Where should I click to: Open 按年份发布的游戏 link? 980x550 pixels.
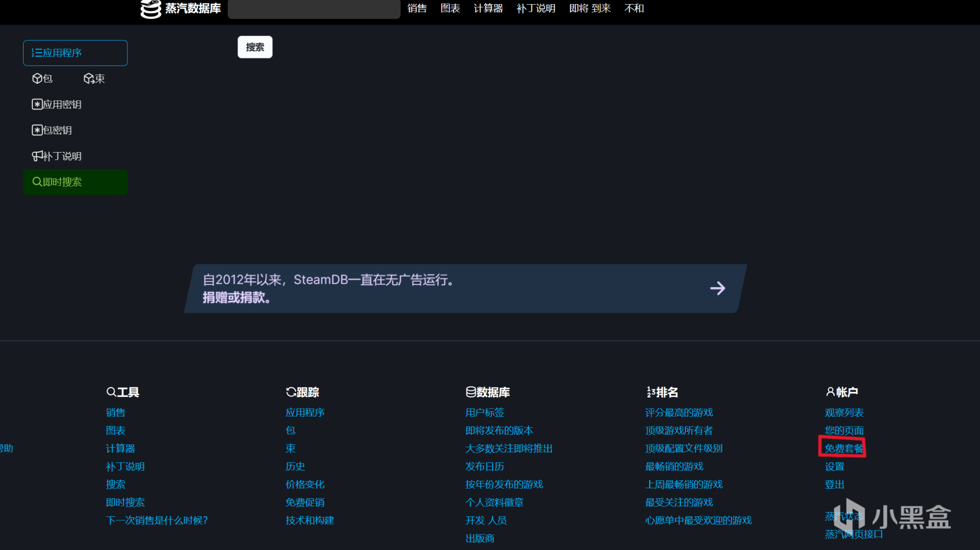[x=504, y=484]
